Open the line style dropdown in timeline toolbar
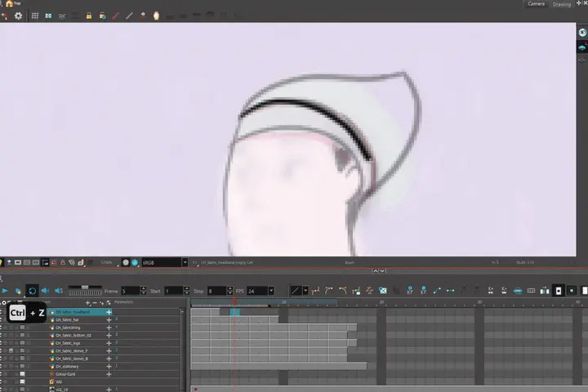Image resolution: width=588 pixels, height=392 pixels. point(305,291)
